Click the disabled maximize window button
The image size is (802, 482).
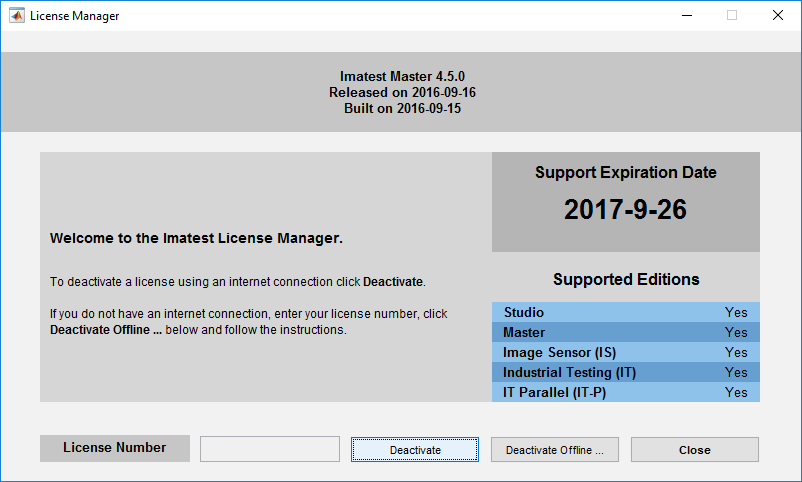(x=732, y=15)
